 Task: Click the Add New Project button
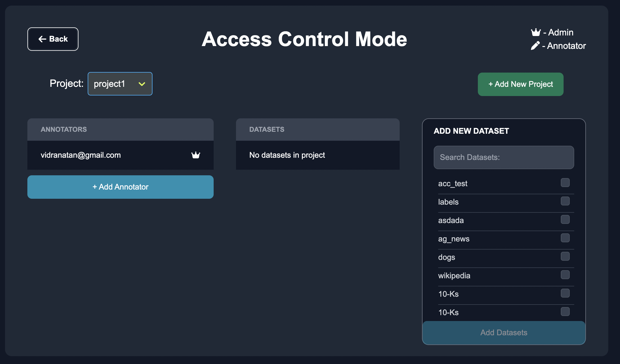(521, 84)
